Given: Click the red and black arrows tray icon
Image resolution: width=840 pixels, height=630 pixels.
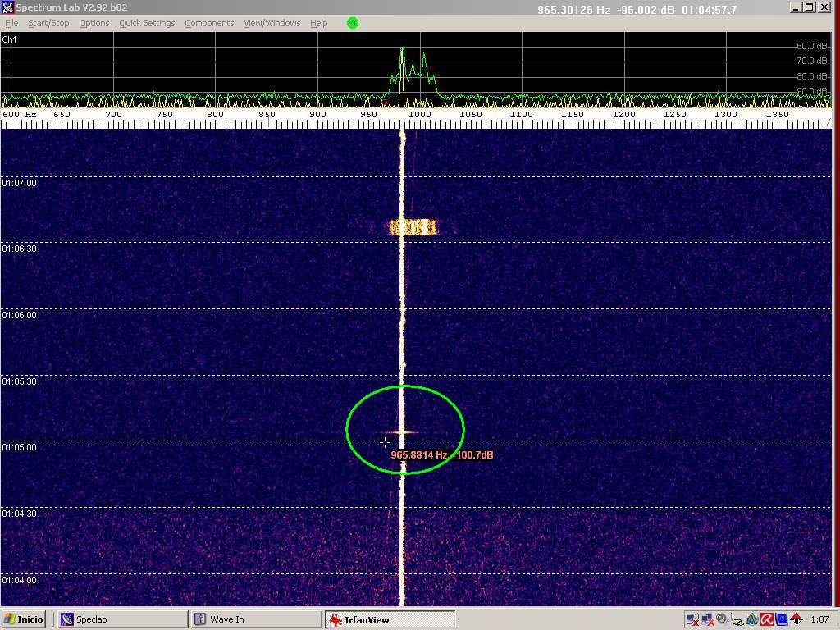Looking at the screenshot, I should pos(797,619).
